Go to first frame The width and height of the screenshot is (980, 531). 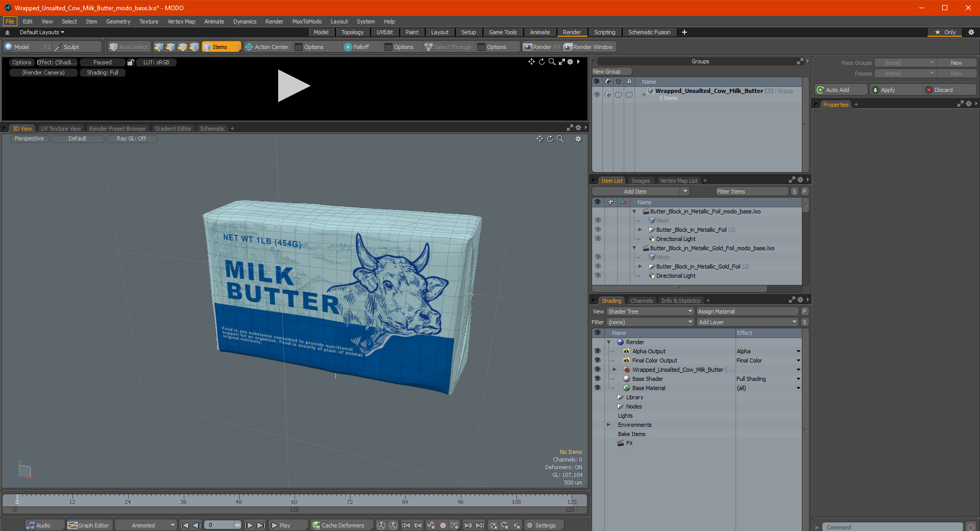(185, 525)
